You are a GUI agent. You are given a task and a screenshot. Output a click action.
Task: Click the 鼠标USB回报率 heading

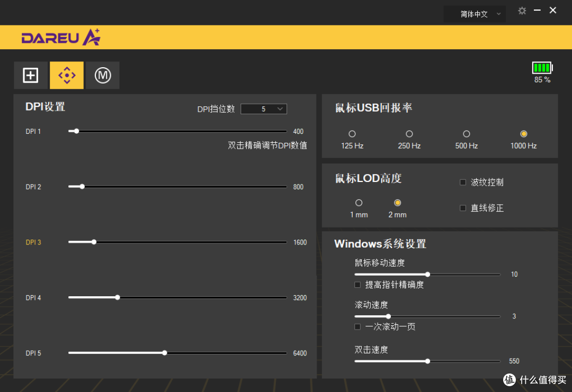coord(373,108)
